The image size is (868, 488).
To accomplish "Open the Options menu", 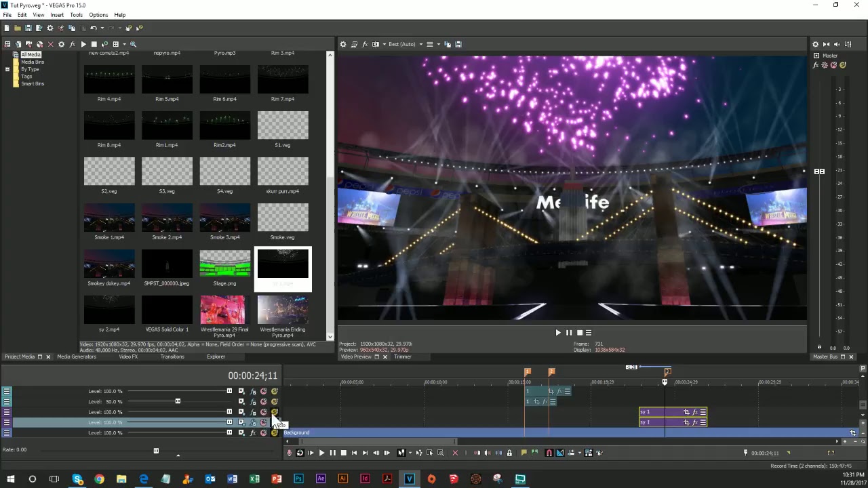I will (x=98, y=15).
